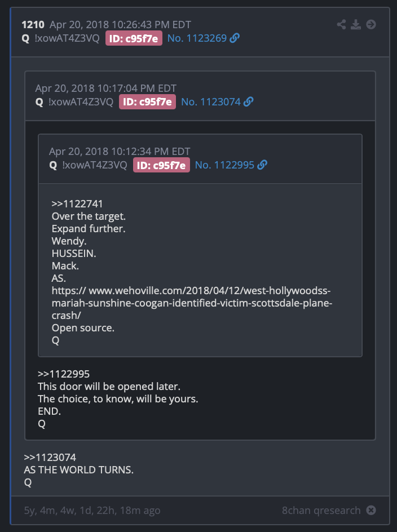Open post link No. 1123074
397x532 pixels.
pyautogui.click(x=211, y=102)
